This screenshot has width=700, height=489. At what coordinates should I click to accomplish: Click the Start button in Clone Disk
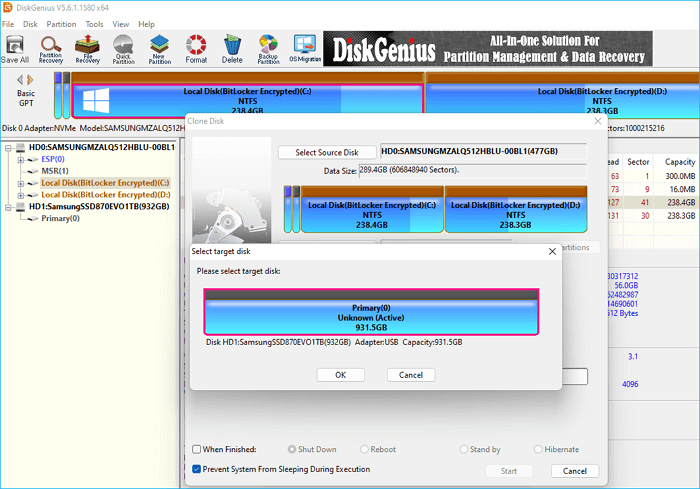[x=509, y=471]
